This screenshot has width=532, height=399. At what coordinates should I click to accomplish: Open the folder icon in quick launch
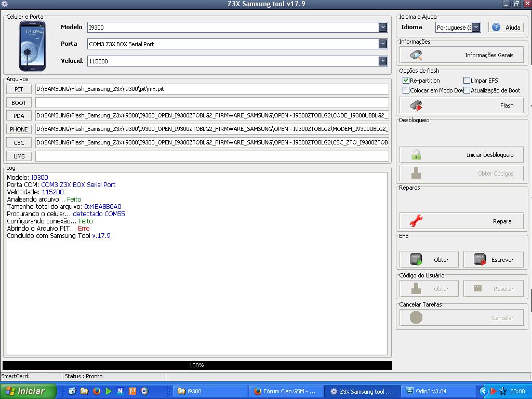[x=84, y=391]
